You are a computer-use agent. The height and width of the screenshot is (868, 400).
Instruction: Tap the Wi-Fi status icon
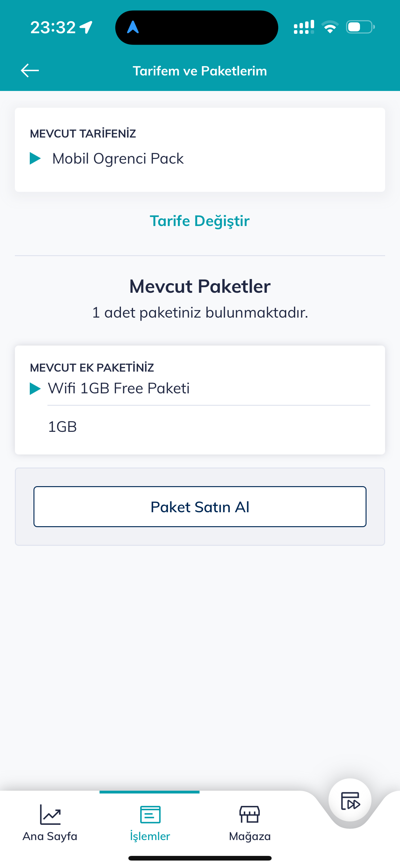[330, 27]
